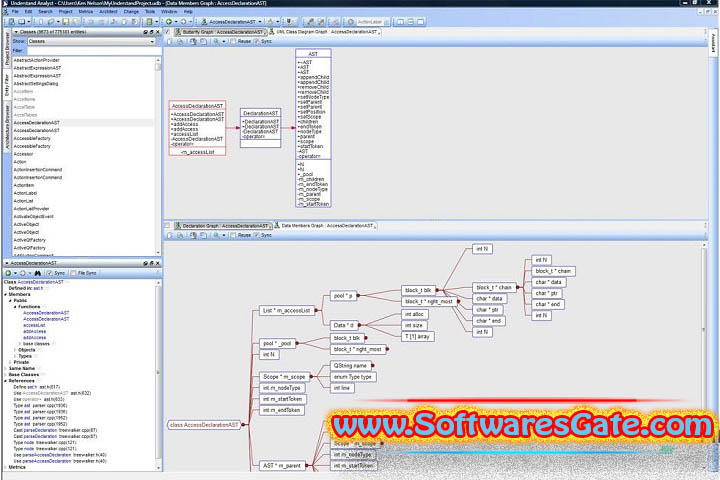Toggle Sync checkbox in Information Browser
720x480 pixels.
pyautogui.click(x=50, y=273)
